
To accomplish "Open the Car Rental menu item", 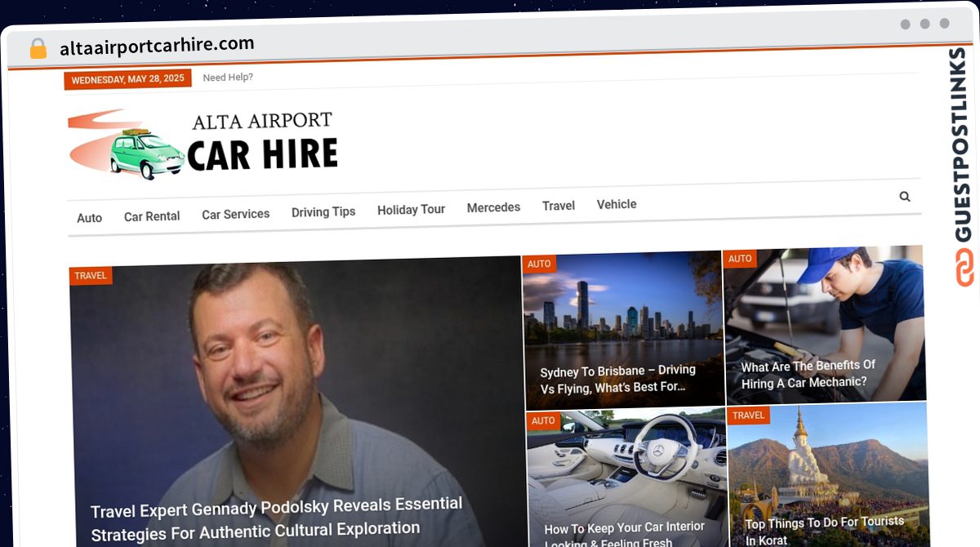I will tap(152, 216).
